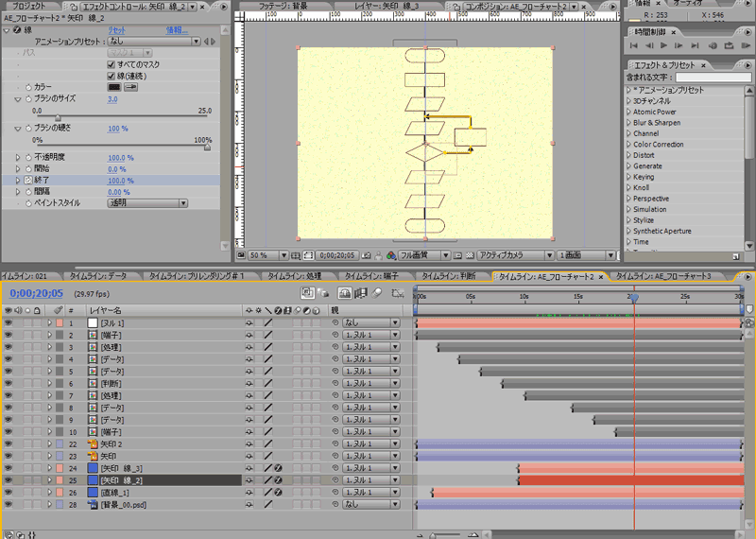
Task: Click viewer timecode button 0;00;20;05
Action: click(337, 255)
